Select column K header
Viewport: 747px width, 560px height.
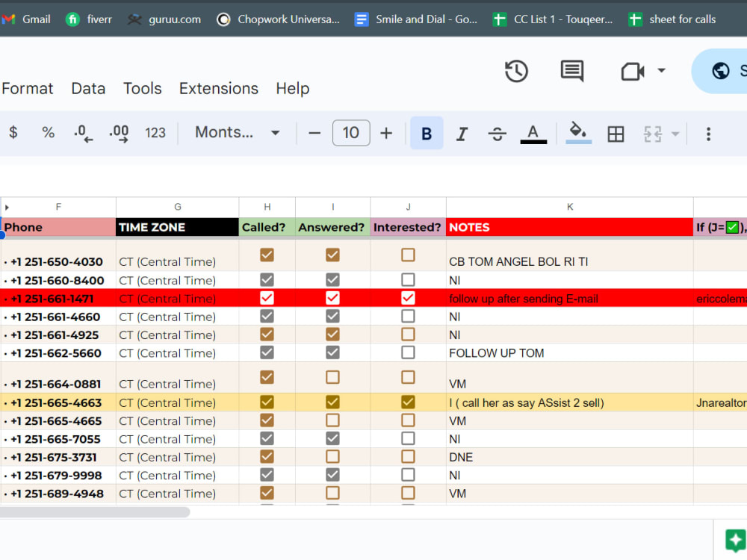(570, 207)
